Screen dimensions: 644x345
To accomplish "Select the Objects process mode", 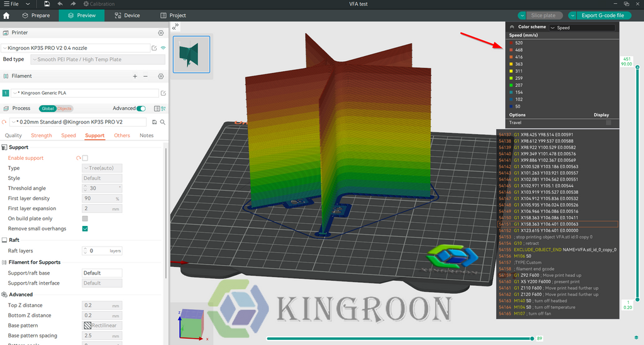I will (64, 108).
